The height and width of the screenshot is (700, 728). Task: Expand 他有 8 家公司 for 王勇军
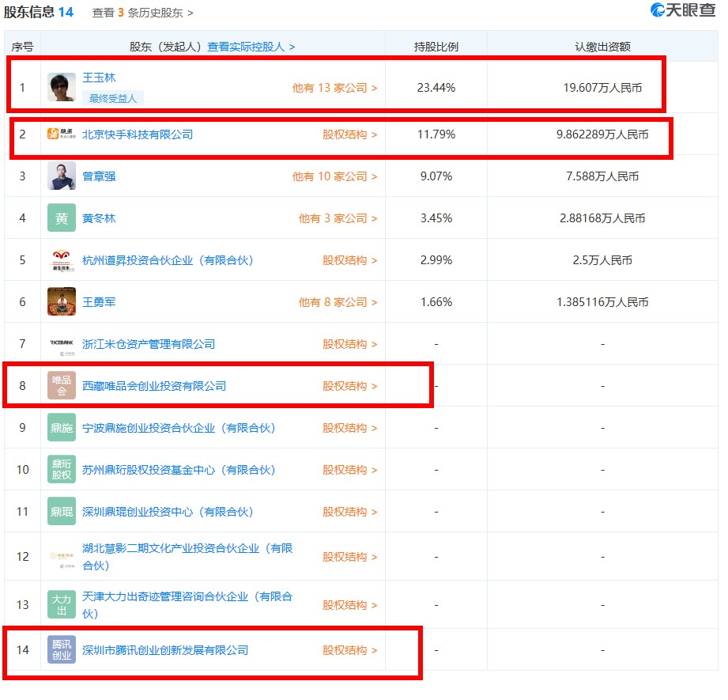click(338, 302)
